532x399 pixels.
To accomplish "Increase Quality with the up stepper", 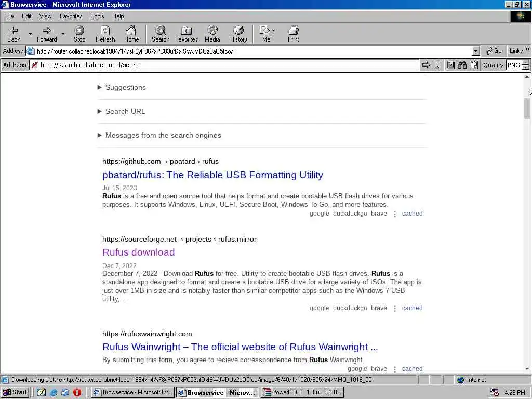I will point(526,62).
